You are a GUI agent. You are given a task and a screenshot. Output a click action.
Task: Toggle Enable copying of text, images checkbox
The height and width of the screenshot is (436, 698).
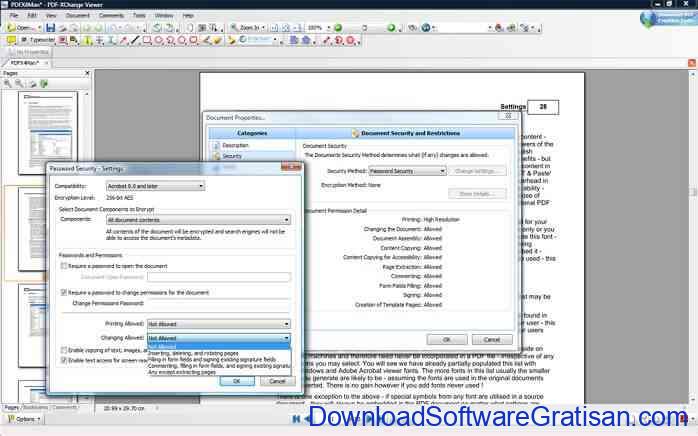(64, 350)
